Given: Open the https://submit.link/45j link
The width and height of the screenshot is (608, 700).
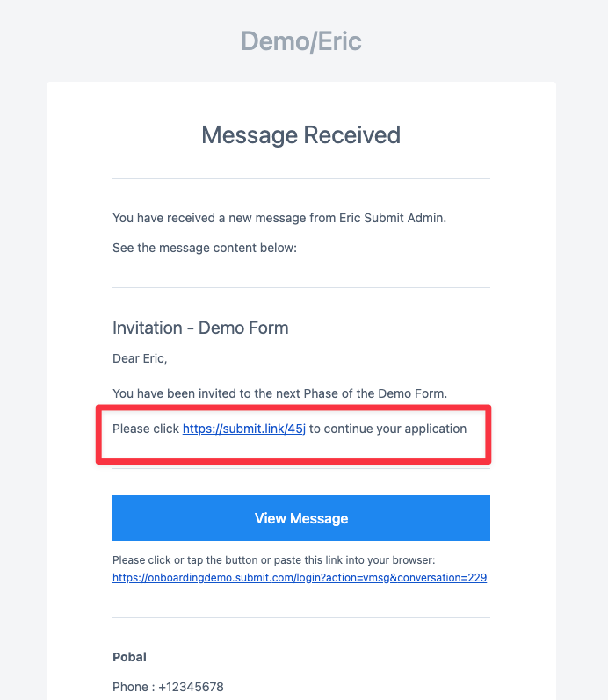Looking at the screenshot, I should tap(244, 429).
